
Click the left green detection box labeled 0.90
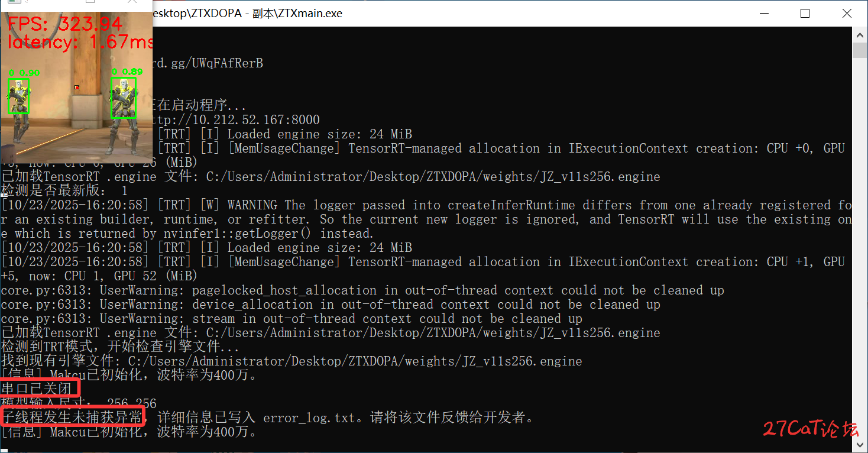tap(18, 96)
